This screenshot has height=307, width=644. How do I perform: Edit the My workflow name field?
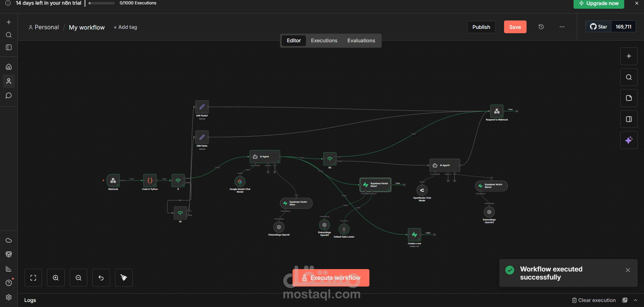click(x=87, y=28)
